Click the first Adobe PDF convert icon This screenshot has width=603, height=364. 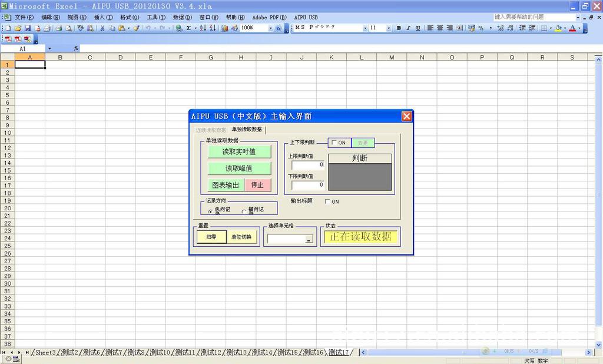tap(8, 39)
